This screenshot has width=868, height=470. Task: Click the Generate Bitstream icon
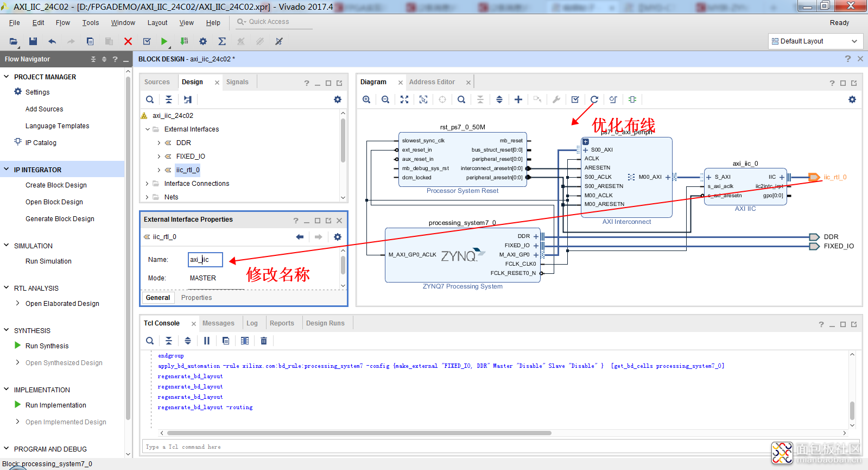pyautogui.click(x=185, y=41)
